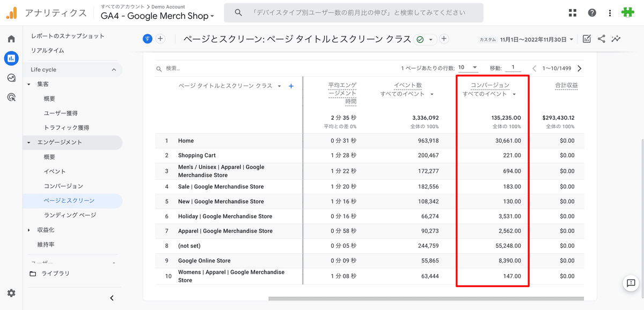Collapse the Life cycle section
Image resolution: width=644 pixels, height=310 pixels.
tap(114, 70)
